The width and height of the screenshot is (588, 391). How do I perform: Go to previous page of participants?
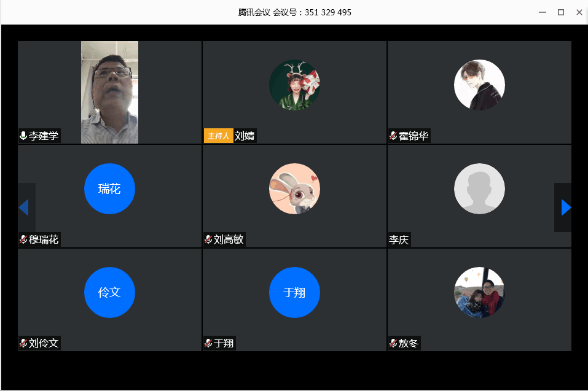[24, 207]
